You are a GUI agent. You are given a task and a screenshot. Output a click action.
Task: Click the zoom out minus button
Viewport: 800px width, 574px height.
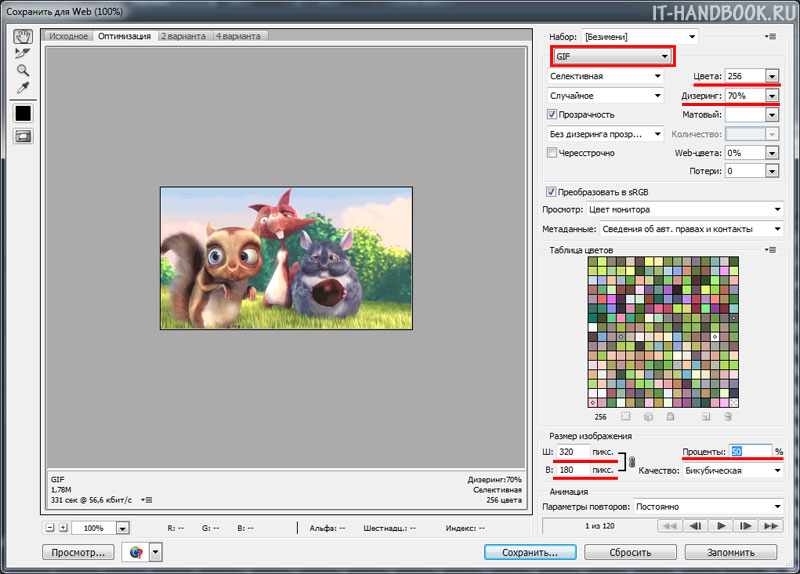coord(49,528)
